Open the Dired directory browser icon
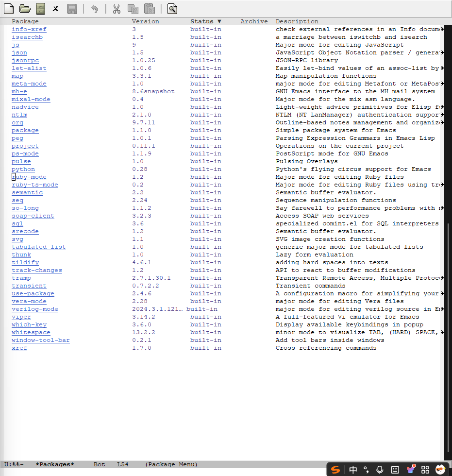The image size is (452, 476). [x=40, y=9]
